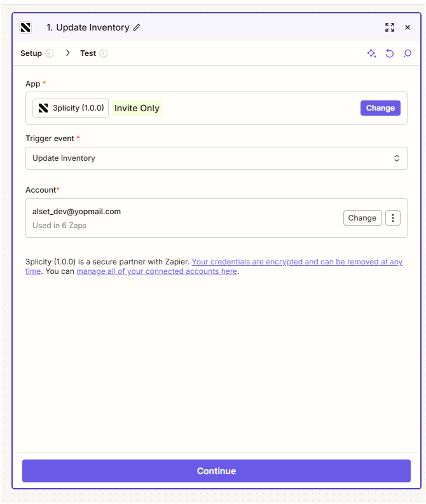This screenshot has width=426, height=504.
Task: Open account more options menu
Action: pyautogui.click(x=393, y=218)
